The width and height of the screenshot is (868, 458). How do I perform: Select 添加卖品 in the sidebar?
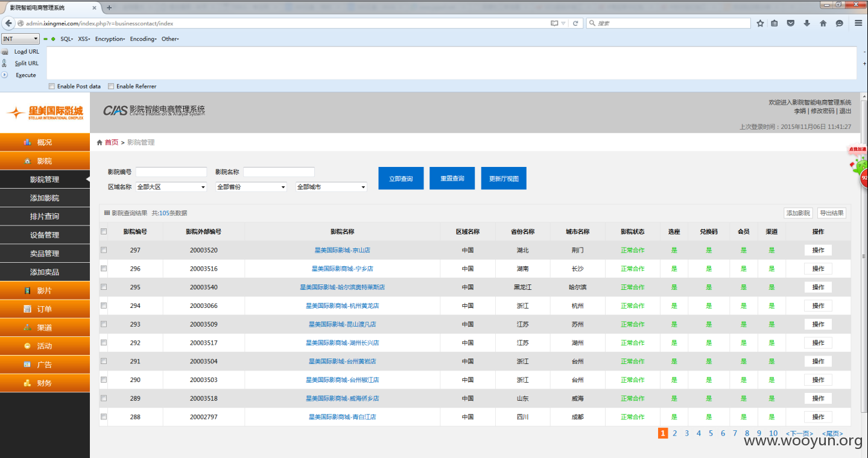click(x=45, y=272)
